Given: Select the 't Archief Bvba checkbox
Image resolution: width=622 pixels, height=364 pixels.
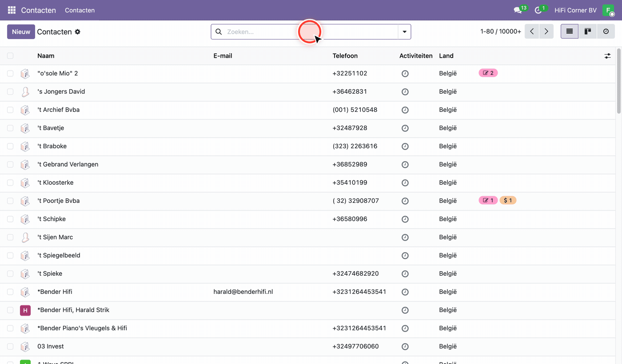Looking at the screenshot, I should 10,110.
